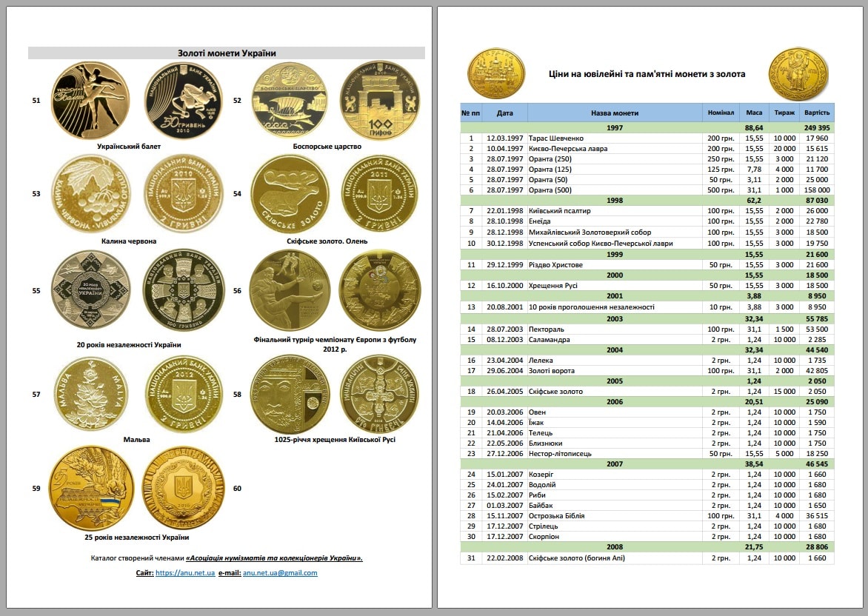Click the Назва монети column header

pos(614,113)
